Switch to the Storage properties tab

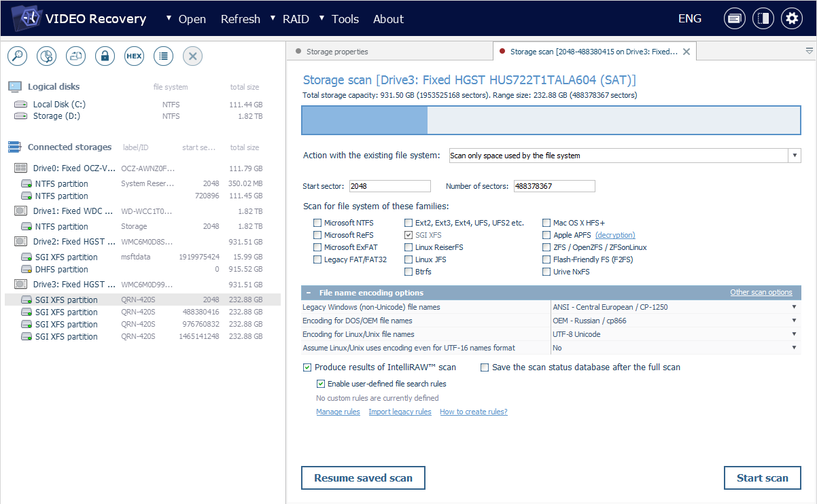tap(337, 52)
